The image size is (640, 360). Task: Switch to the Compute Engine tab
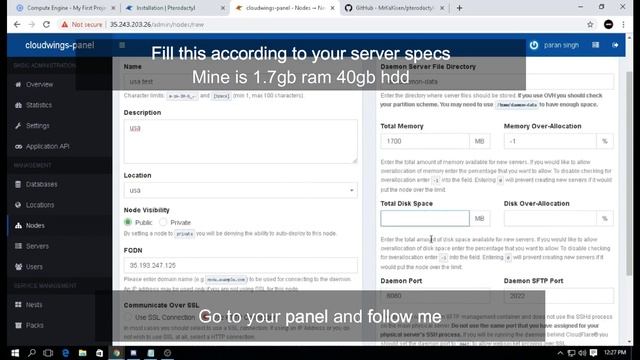tap(66, 8)
